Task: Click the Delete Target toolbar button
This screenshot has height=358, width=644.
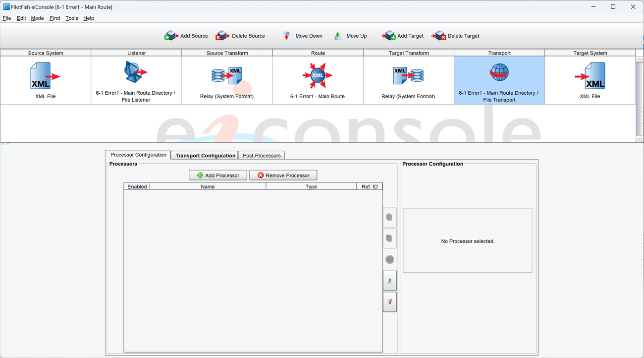Action: tap(455, 36)
